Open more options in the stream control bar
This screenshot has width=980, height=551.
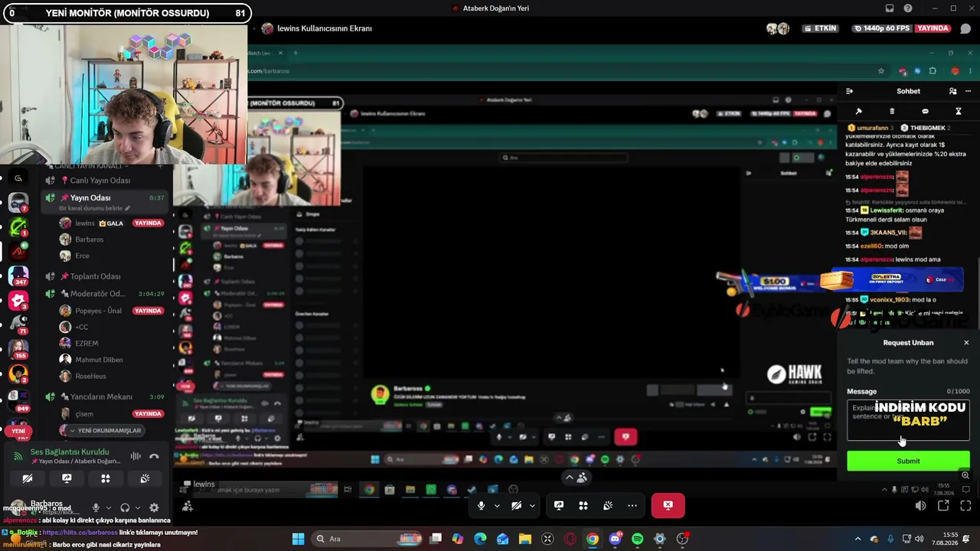click(x=632, y=505)
